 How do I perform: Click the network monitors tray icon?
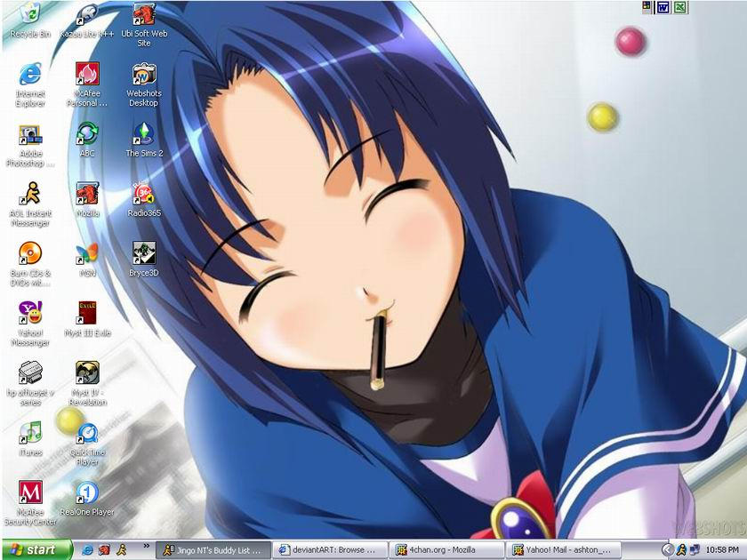tap(695, 550)
